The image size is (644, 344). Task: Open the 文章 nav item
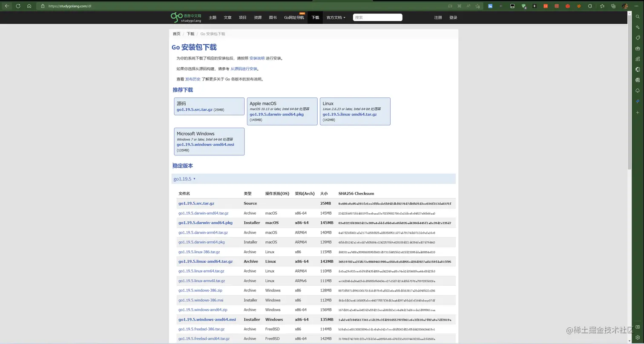(x=228, y=17)
